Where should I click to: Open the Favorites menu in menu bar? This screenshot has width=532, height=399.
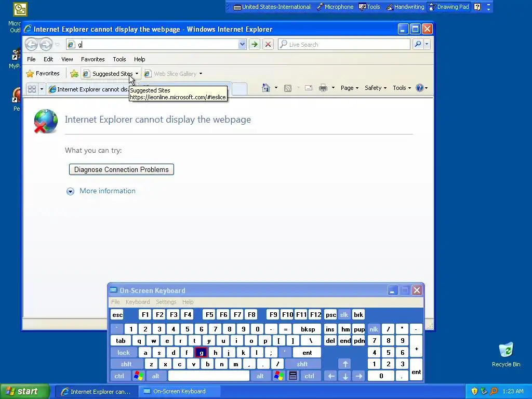point(92,59)
